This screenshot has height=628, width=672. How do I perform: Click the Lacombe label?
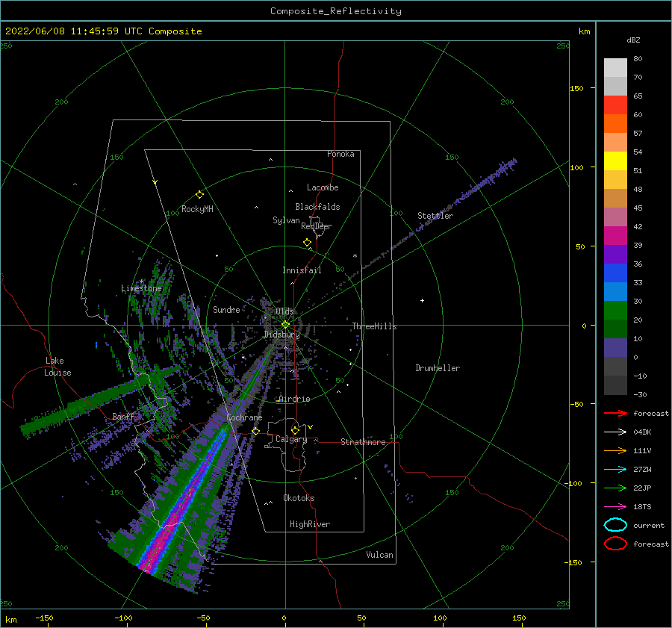[323, 187]
